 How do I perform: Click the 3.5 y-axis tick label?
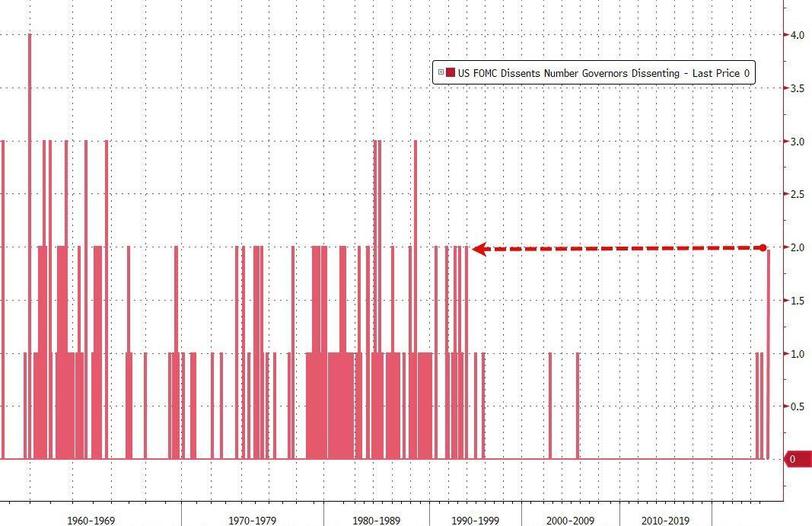(x=797, y=88)
